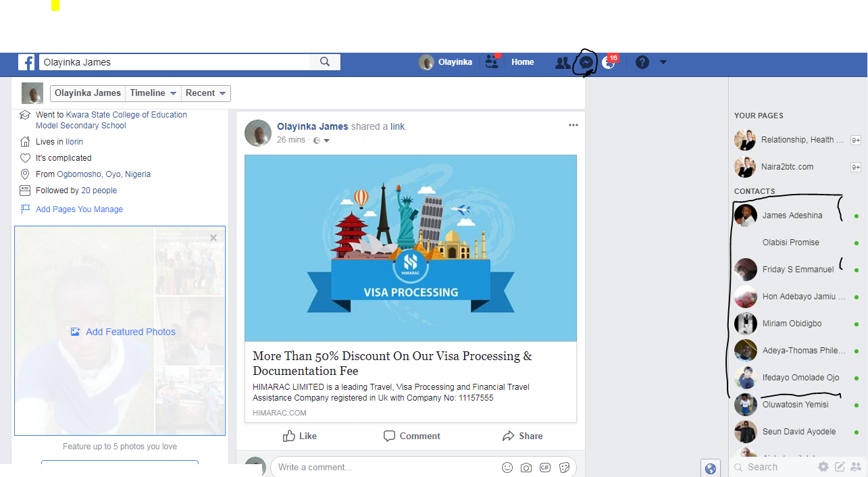Click Add Pages You Manage
This screenshot has width=868, height=477.
pos(79,209)
